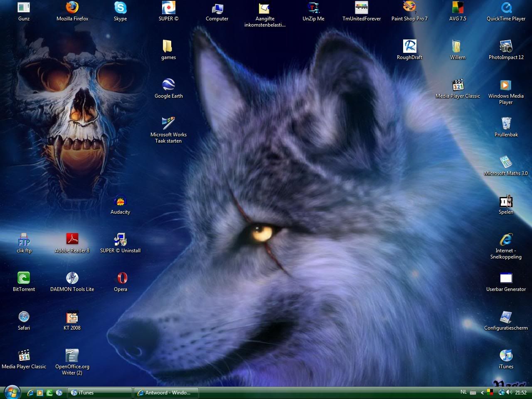This screenshot has height=399, width=532.
Task: Open Microsoft Works Taak starten
Action: tap(168, 131)
